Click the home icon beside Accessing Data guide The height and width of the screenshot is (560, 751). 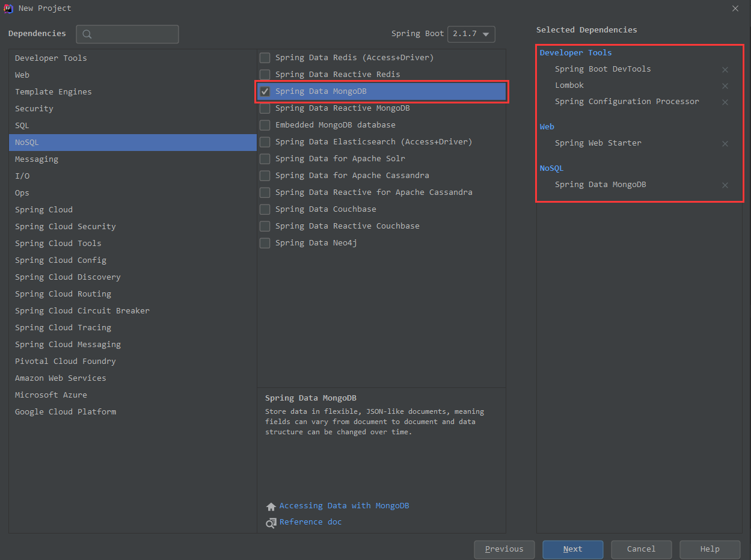click(x=271, y=506)
